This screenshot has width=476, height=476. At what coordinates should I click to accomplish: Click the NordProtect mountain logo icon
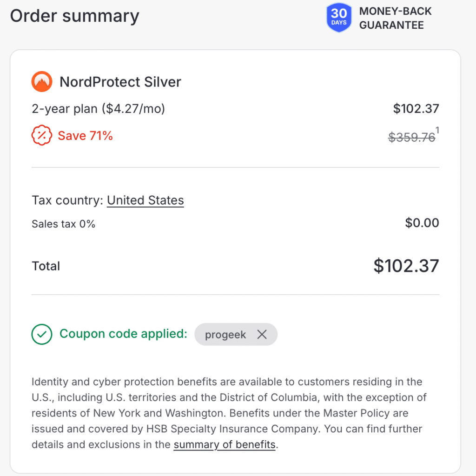coord(42,81)
